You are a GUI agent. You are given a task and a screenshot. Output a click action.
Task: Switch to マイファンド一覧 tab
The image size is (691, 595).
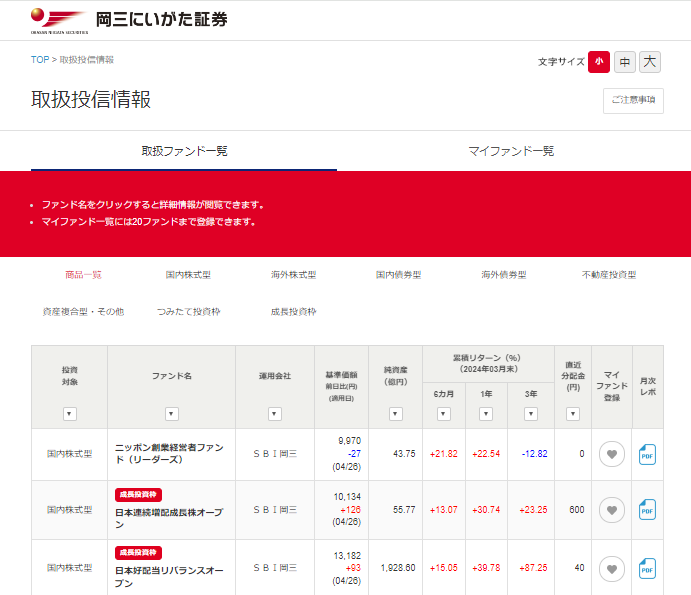click(x=511, y=151)
